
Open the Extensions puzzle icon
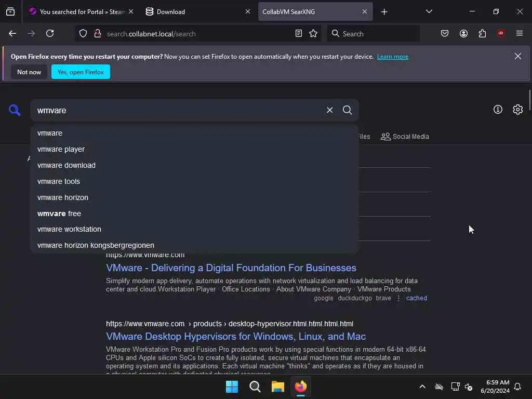coord(482,34)
